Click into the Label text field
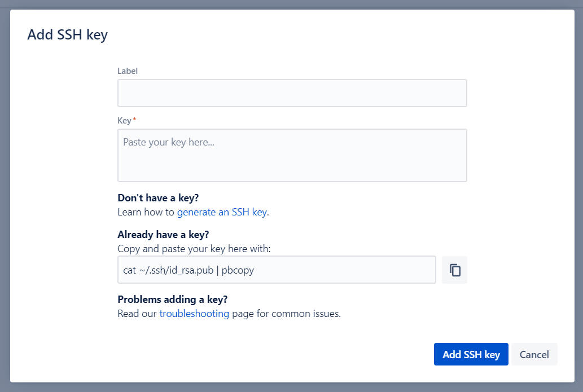Viewport: 583px width, 392px height. click(x=292, y=93)
